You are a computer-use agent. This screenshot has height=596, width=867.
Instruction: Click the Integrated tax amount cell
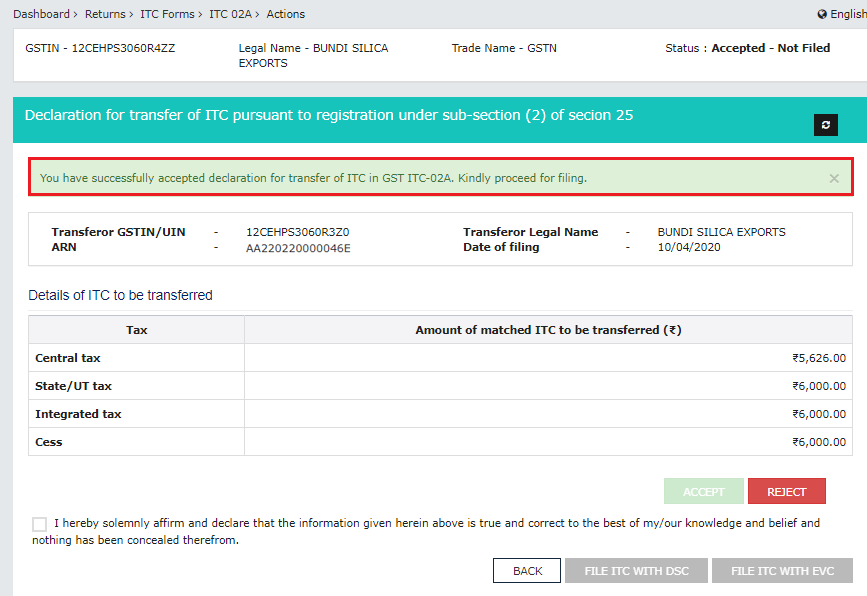pyautogui.click(x=548, y=414)
